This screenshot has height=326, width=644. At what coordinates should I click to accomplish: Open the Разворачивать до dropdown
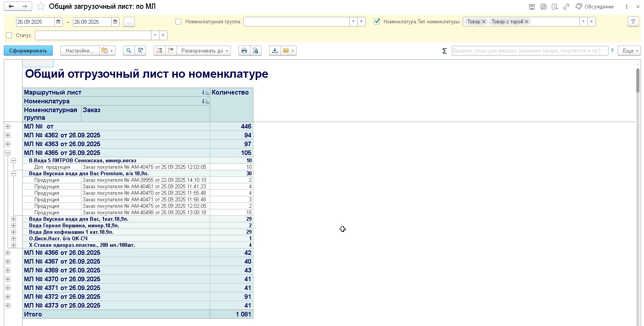coord(204,51)
